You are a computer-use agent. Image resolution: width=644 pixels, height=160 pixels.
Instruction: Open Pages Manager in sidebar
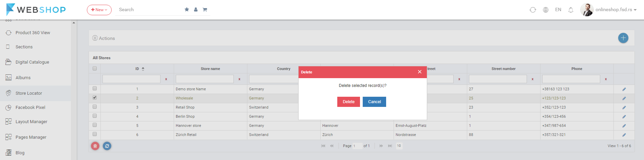point(31,137)
